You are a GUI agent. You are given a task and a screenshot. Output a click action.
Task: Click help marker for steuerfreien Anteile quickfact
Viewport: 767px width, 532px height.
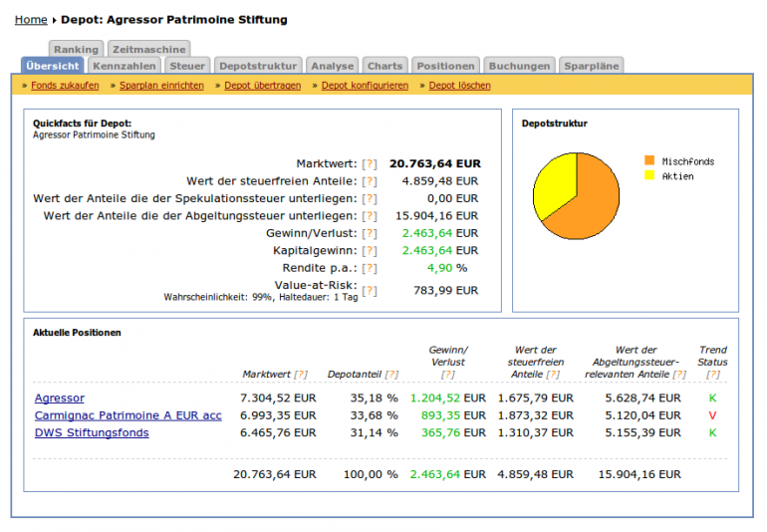pyautogui.click(x=370, y=181)
